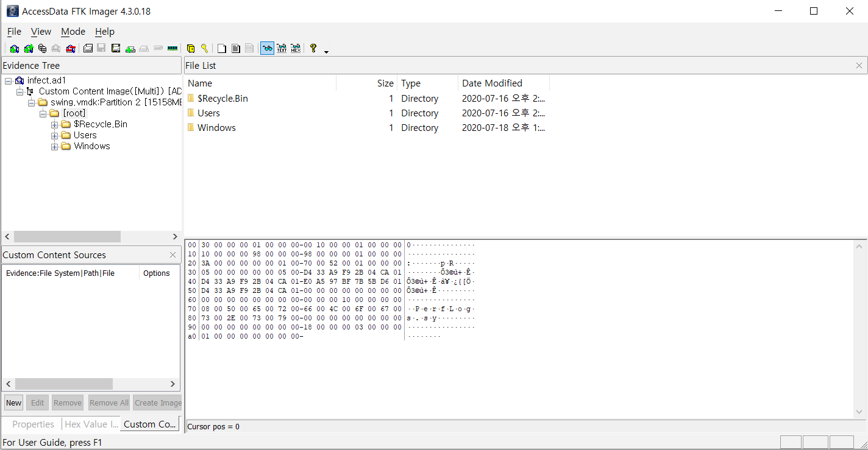Click Export File Hash List icon

click(x=236, y=48)
